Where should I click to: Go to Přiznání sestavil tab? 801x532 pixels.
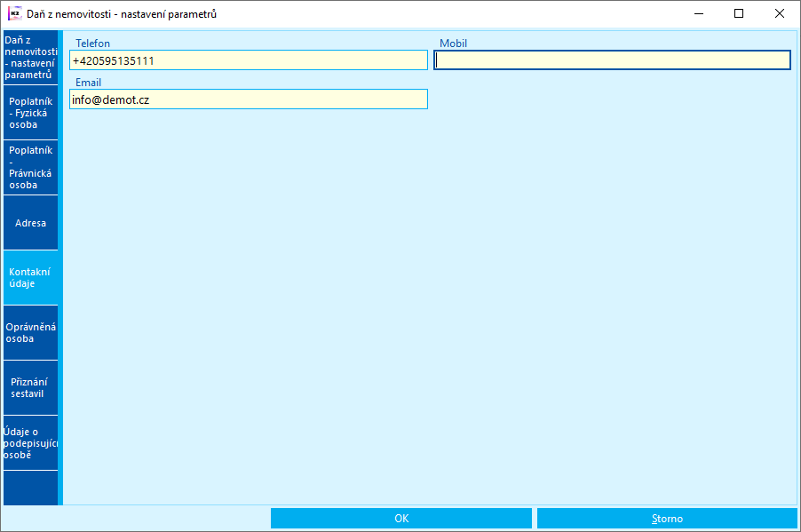[x=31, y=388]
